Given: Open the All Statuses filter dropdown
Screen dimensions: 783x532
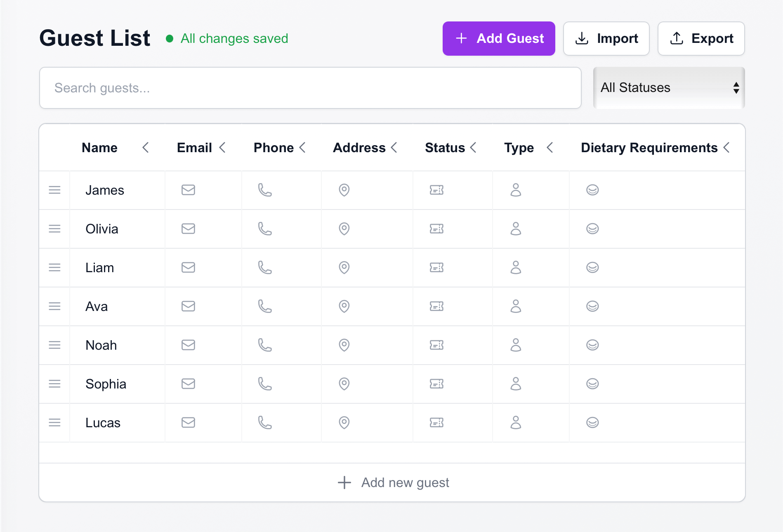Looking at the screenshot, I should click(x=668, y=88).
